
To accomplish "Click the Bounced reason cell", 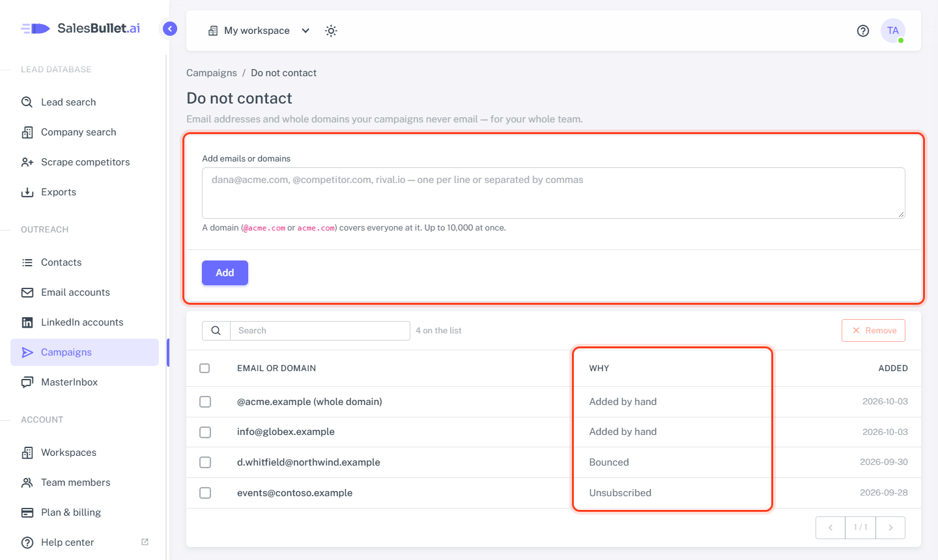I will coord(609,462).
